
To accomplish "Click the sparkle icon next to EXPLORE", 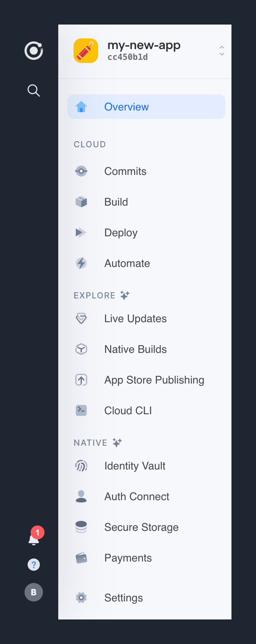I will pos(124,295).
